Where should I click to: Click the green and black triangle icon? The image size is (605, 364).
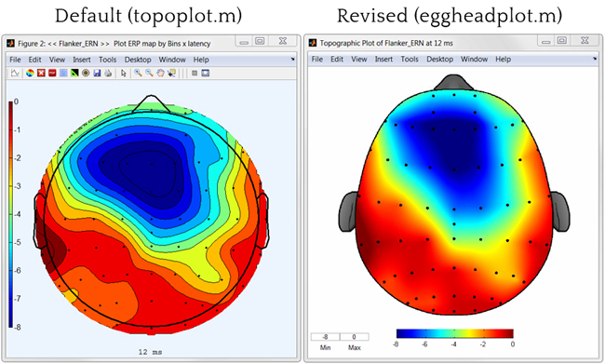tap(74, 73)
